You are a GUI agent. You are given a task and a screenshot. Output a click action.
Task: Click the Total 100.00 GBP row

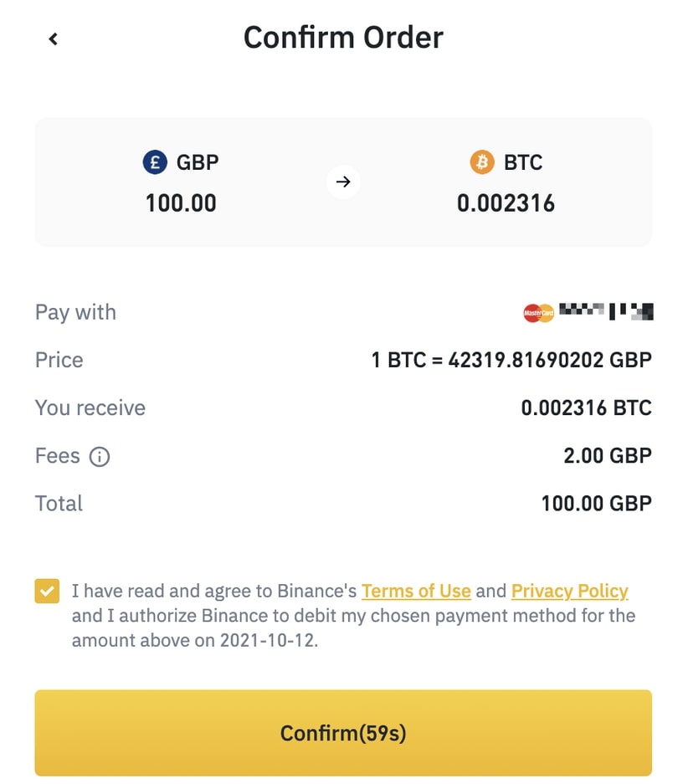click(596, 503)
